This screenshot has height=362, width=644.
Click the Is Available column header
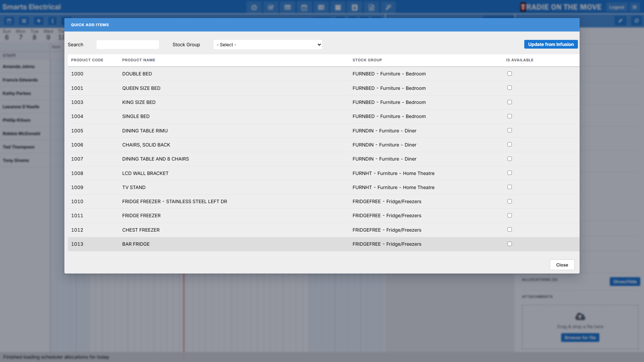coord(520,60)
